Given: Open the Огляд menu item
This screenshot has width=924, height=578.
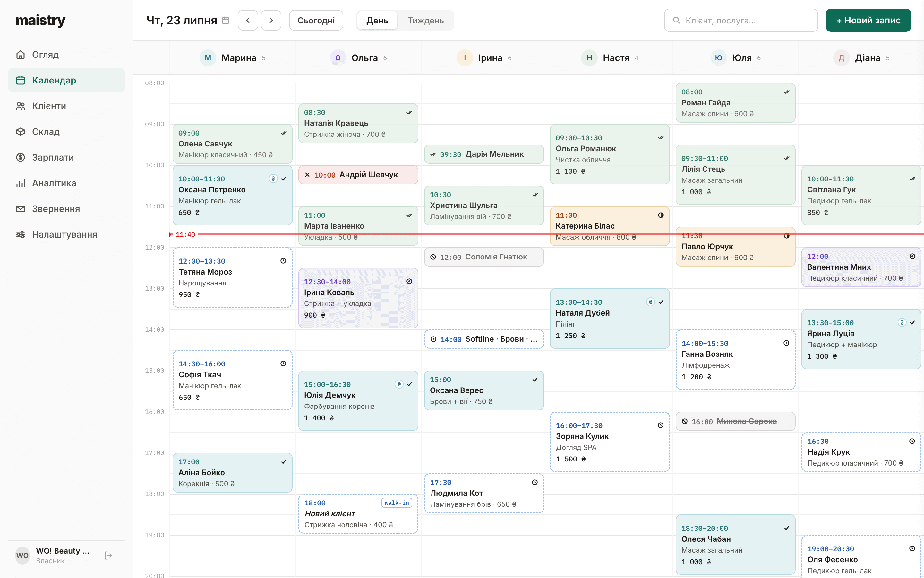Looking at the screenshot, I should point(66,55).
